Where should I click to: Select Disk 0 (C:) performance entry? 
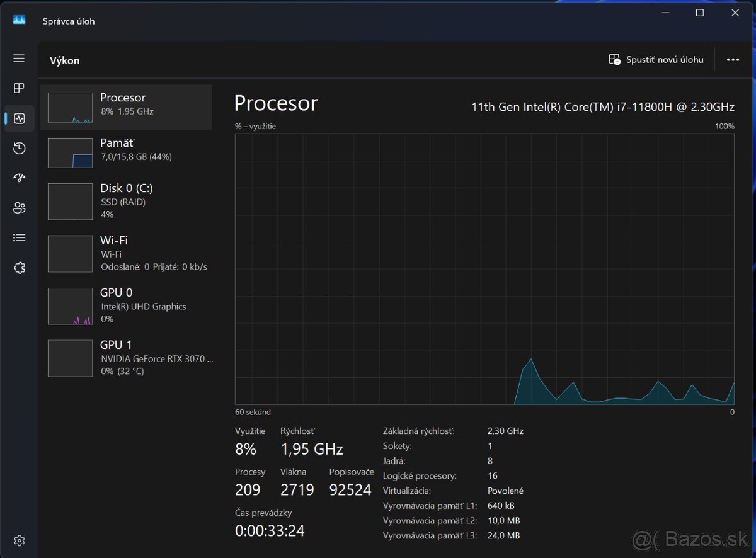click(x=126, y=202)
